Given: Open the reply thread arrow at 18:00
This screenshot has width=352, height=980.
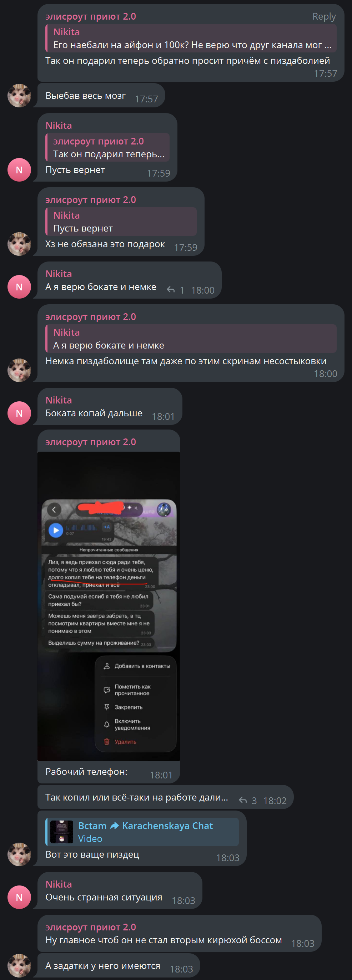Looking at the screenshot, I should [171, 290].
